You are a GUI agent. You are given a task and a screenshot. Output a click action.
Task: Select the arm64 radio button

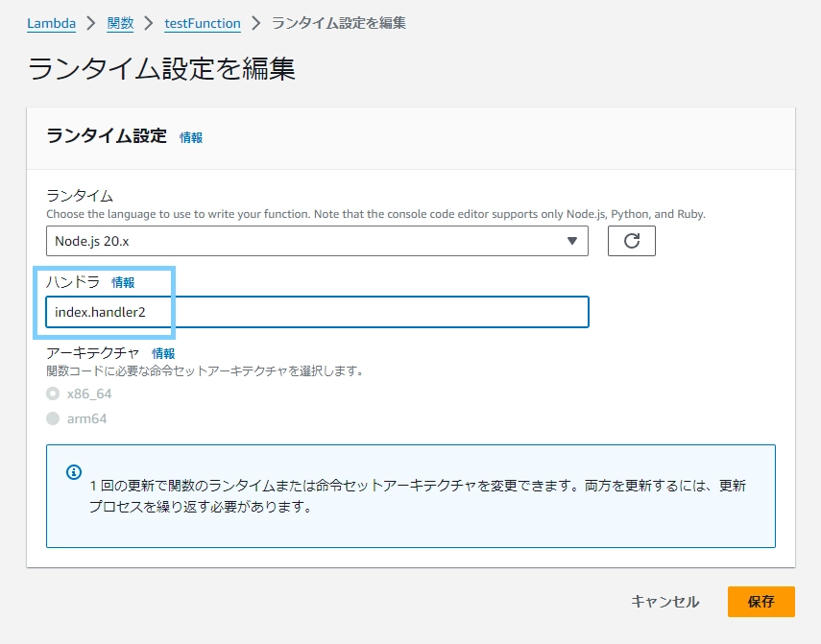click(53, 418)
